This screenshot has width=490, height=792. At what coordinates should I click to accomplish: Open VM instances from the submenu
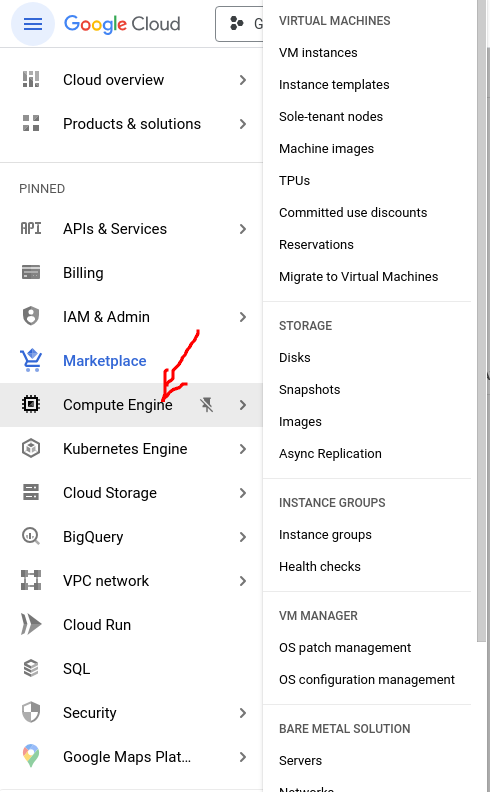(318, 53)
